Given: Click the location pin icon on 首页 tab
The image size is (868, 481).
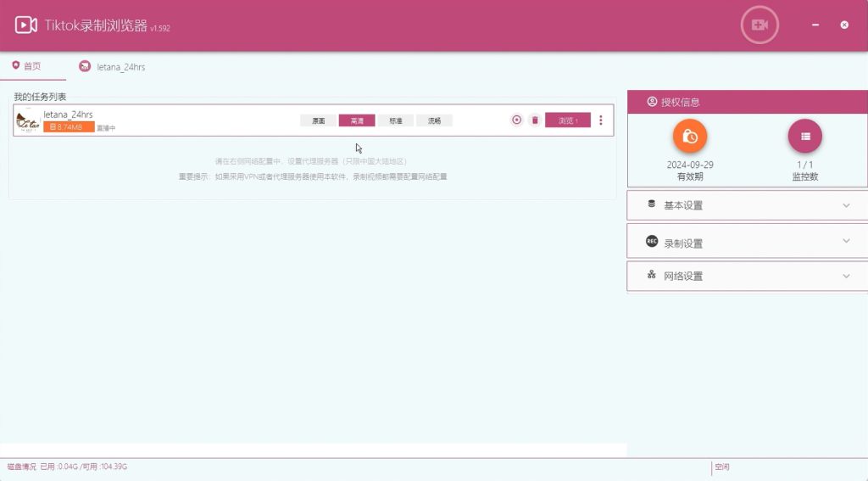Looking at the screenshot, I should coord(15,65).
